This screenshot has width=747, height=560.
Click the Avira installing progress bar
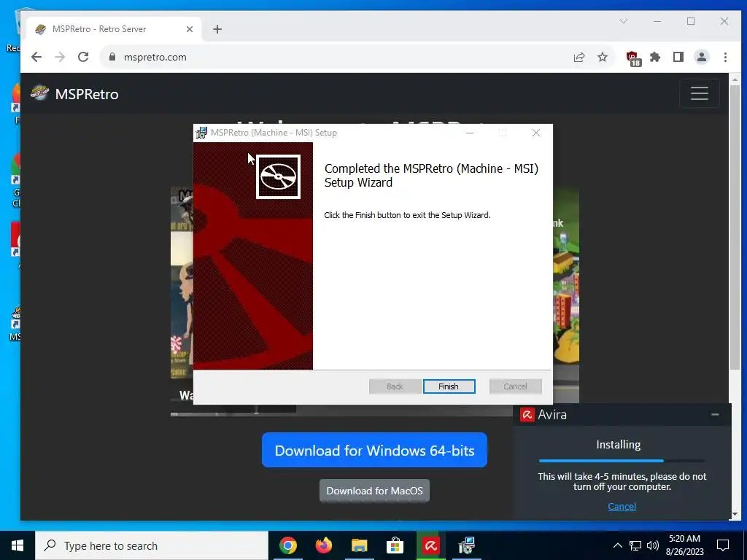pyautogui.click(x=622, y=461)
